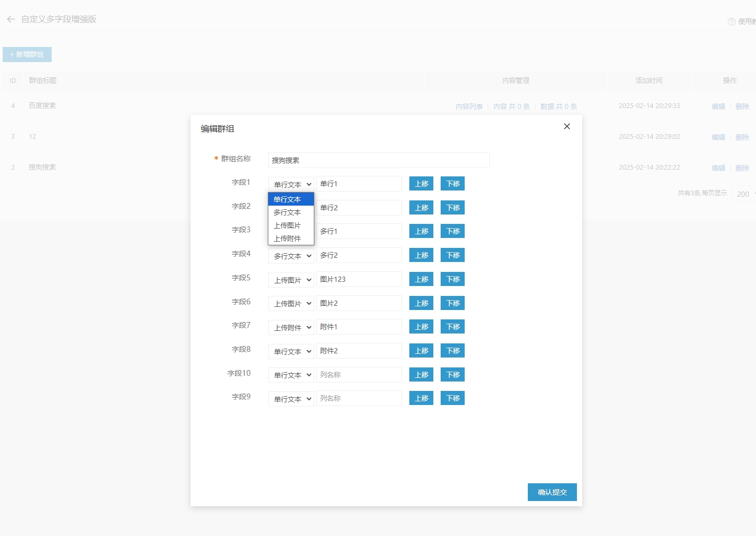Focus the 字段5 name field 图片123
Viewport: 756px width, 536px height.
[359, 279]
